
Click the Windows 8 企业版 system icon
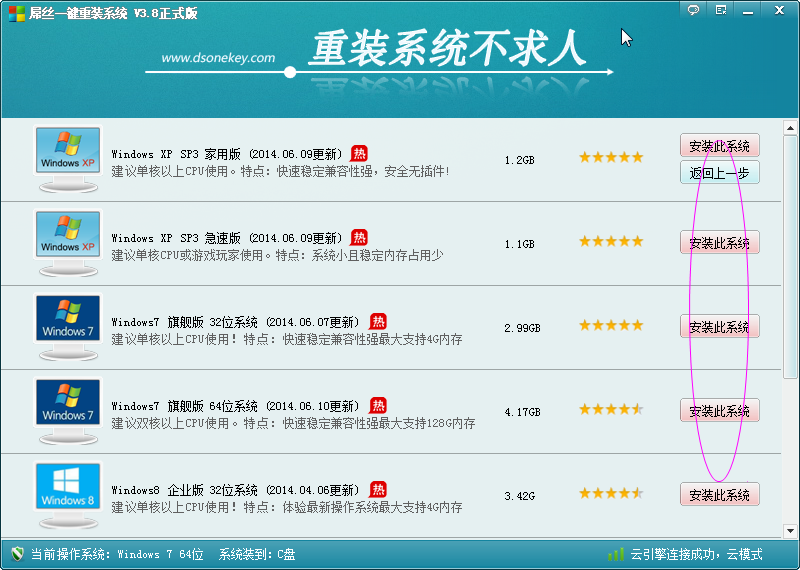(x=68, y=490)
